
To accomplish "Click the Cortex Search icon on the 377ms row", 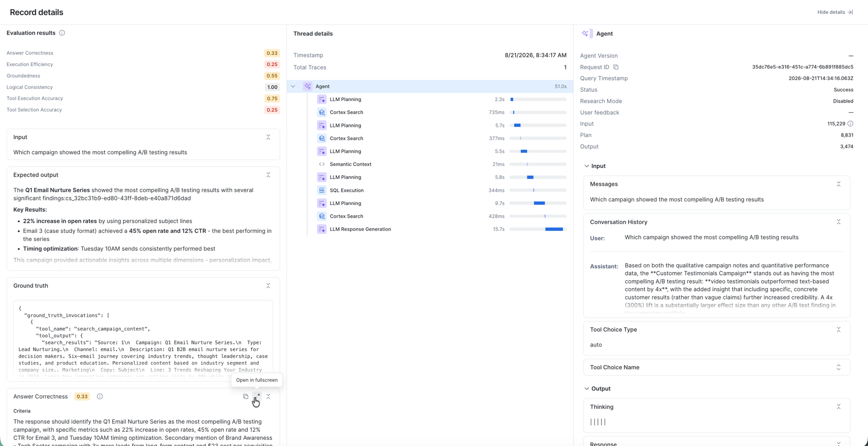I will tap(322, 139).
